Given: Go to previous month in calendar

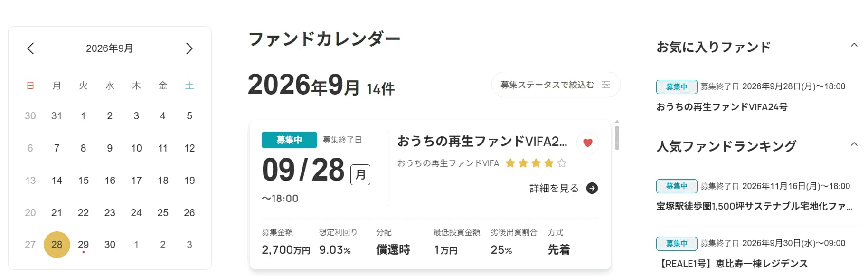Looking at the screenshot, I should (x=30, y=48).
